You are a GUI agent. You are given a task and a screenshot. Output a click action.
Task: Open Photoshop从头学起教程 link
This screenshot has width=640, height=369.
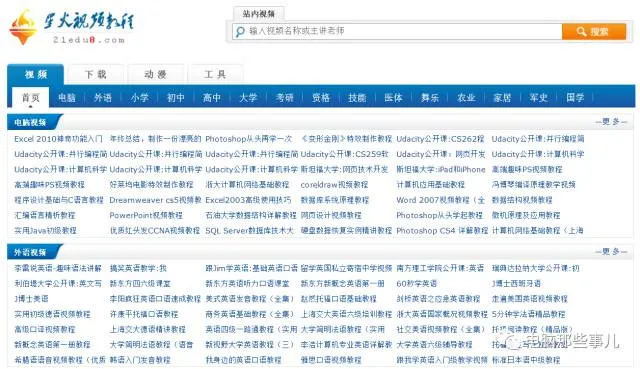click(440, 215)
